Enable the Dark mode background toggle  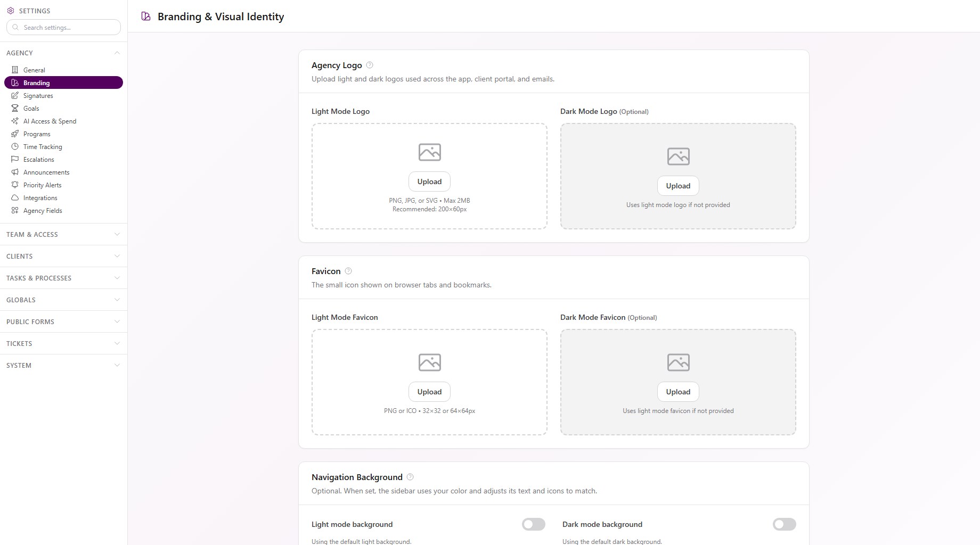click(785, 524)
